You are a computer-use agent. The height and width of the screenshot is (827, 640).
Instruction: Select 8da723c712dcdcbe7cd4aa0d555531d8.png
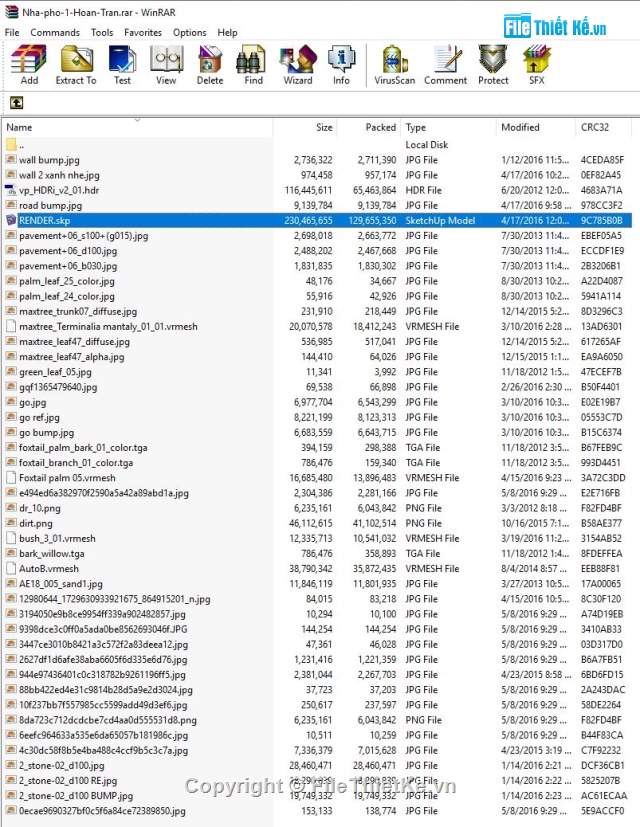(x=108, y=720)
